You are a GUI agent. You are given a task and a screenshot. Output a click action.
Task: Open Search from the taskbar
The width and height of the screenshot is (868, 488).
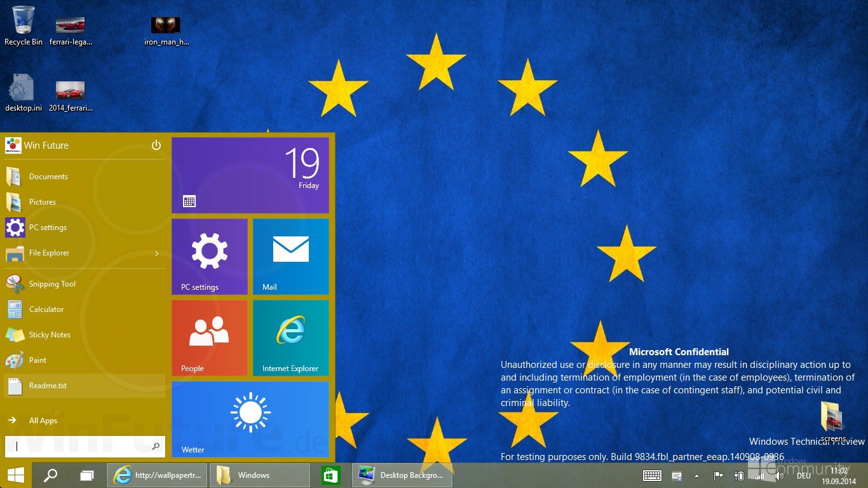50,475
